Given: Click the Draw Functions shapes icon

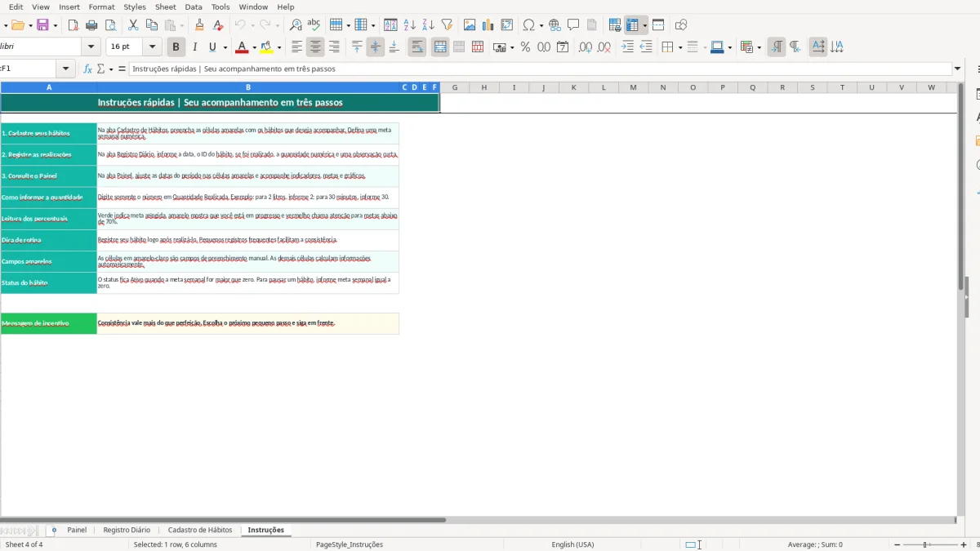Looking at the screenshot, I should (681, 25).
